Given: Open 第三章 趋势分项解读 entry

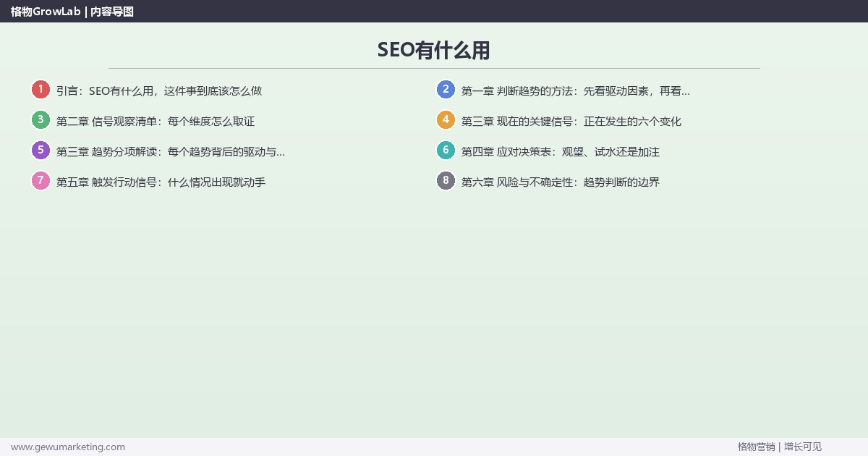Looking at the screenshot, I should 171,152.
